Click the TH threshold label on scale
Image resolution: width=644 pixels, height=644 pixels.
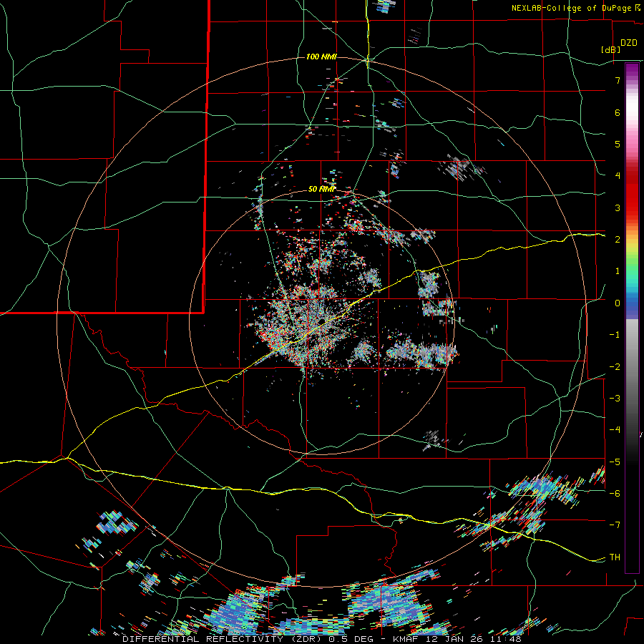pos(615,557)
